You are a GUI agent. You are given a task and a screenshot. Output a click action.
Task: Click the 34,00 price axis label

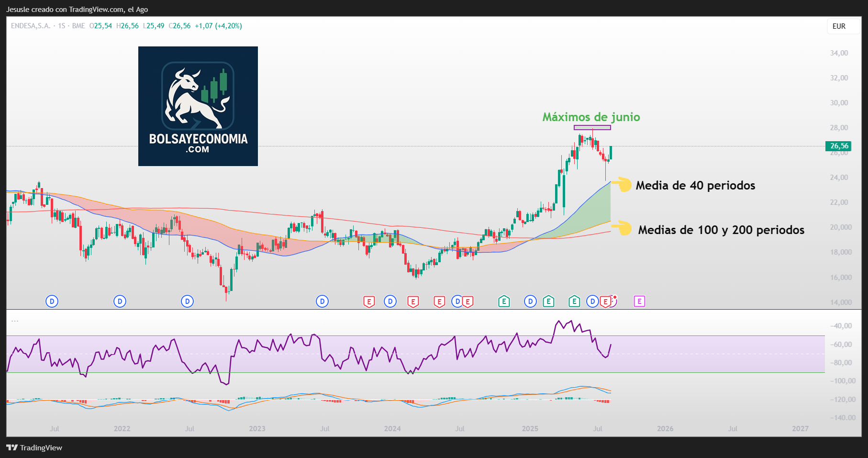pyautogui.click(x=839, y=53)
